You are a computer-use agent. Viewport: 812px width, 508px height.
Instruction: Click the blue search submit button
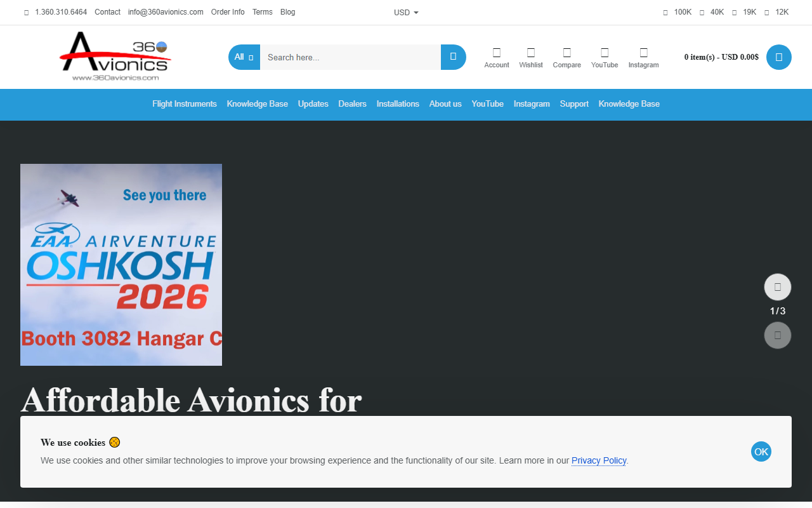point(454,57)
